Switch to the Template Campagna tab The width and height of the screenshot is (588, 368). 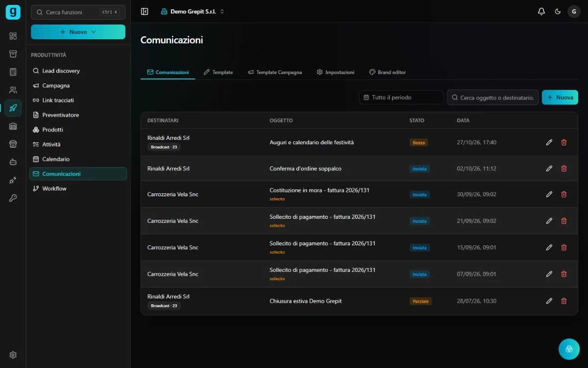pos(274,72)
